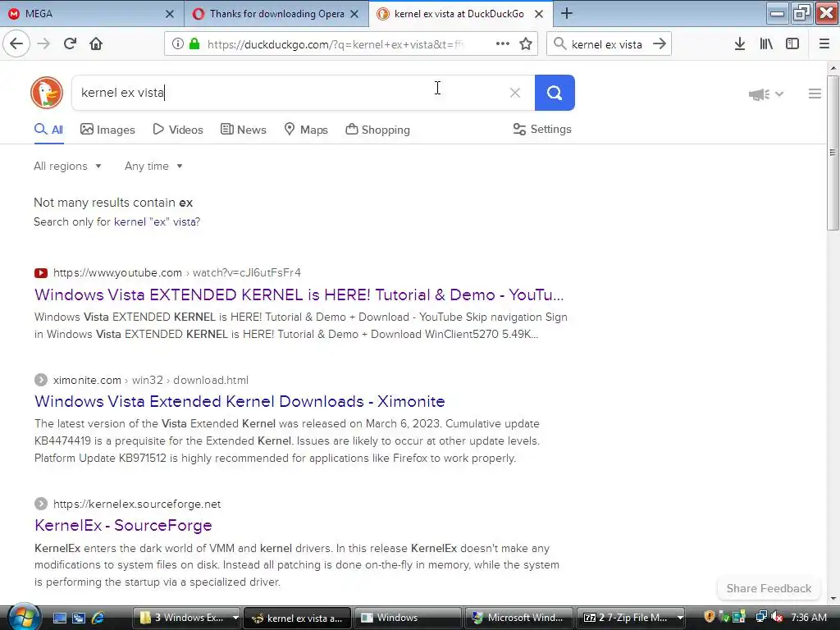Screen dimensions: 840x630
Task: Click the muted volume tray icon
Action: pyautogui.click(x=778, y=618)
